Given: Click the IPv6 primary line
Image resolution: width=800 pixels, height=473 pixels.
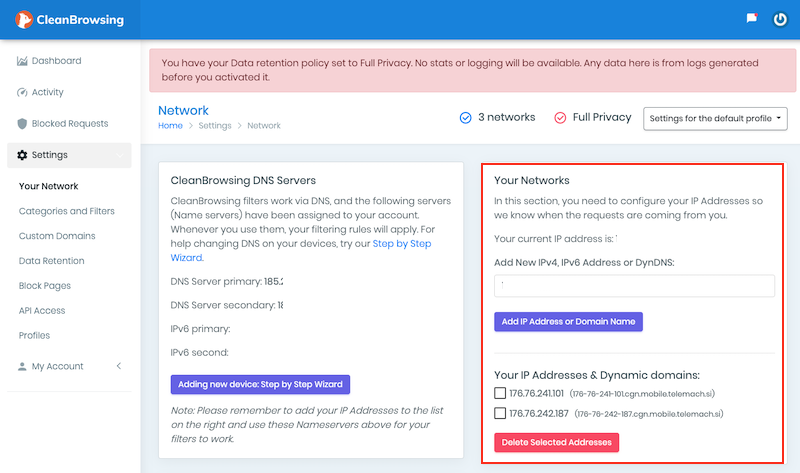Looking at the screenshot, I should [200, 329].
